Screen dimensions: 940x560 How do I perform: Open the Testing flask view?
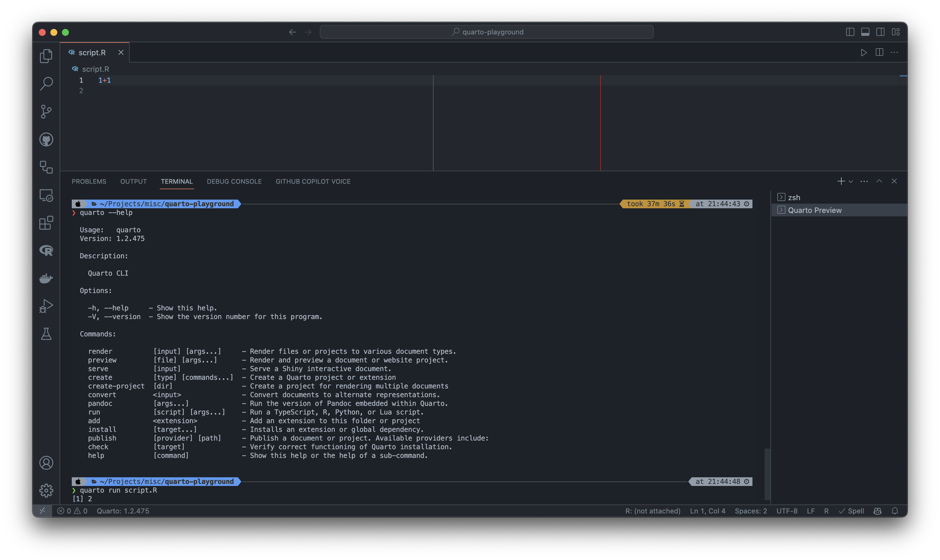click(x=46, y=334)
